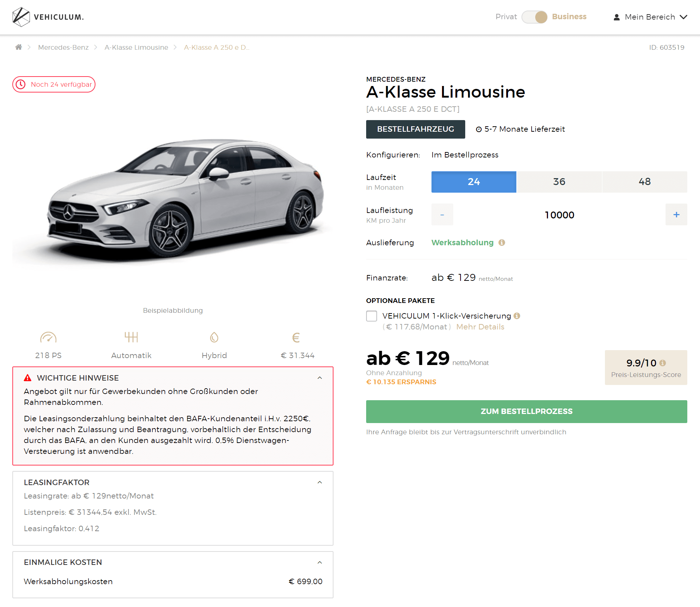Image resolution: width=700 pixels, height=607 pixels.
Task: Click the speedometer icon above 218 PS
Action: (x=48, y=337)
